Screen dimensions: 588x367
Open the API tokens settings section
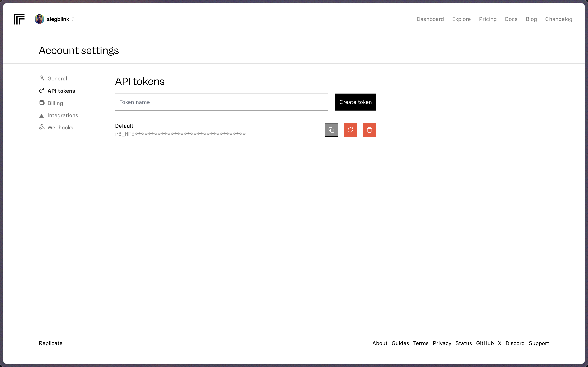61,91
